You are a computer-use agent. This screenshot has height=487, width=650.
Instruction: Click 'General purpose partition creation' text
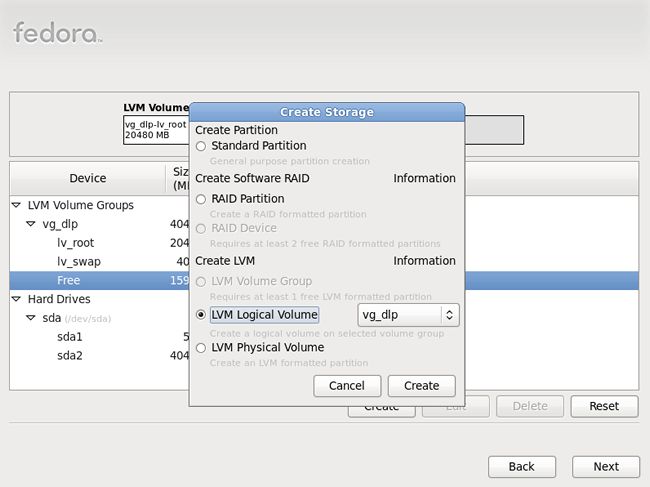point(289,161)
